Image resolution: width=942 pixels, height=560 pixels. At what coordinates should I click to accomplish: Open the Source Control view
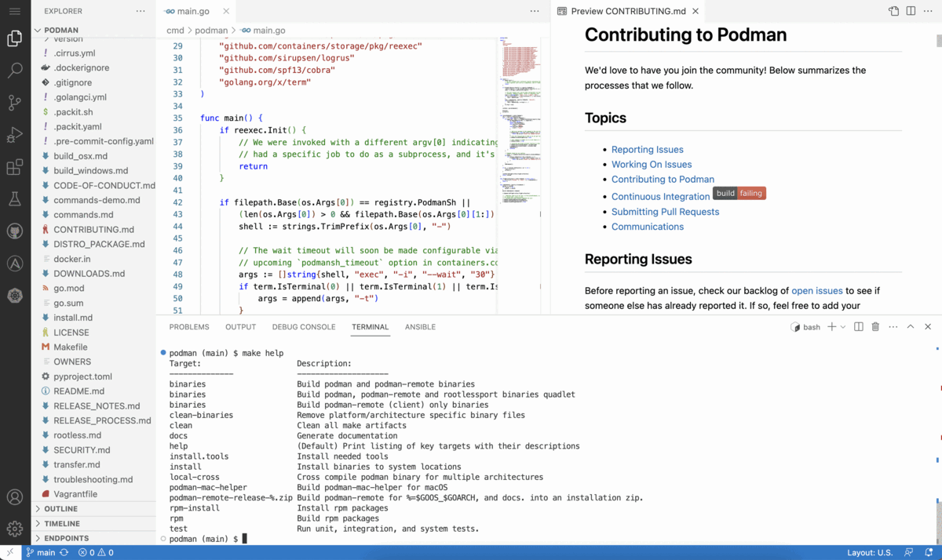pyautogui.click(x=15, y=103)
